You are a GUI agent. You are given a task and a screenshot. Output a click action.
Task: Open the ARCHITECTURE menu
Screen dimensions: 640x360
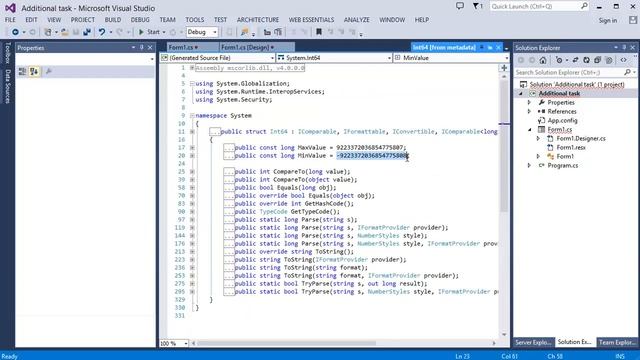click(258, 20)
